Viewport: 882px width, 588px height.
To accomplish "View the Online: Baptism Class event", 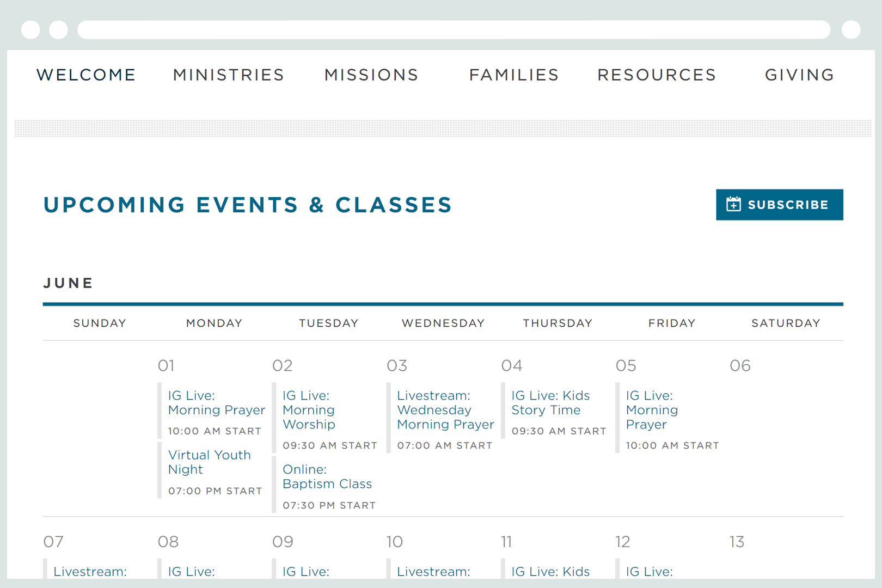I will [327, 476].
